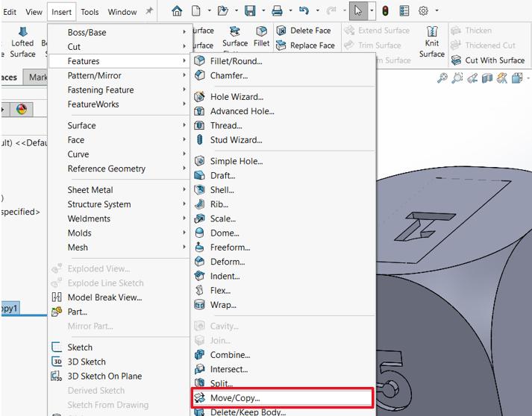Select Draft menu item
The height and width of the screenshot is (416, 532).
click(x=284, y=175)
